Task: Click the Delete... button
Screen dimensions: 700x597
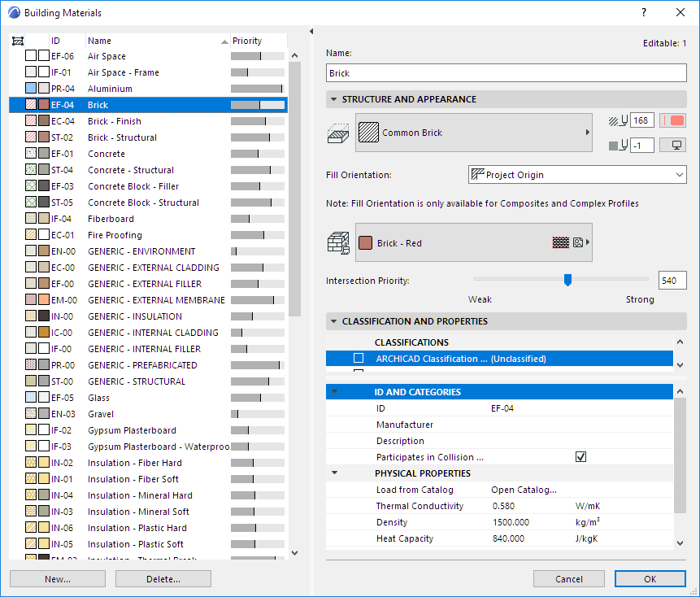Action: [x=163, y=578]
